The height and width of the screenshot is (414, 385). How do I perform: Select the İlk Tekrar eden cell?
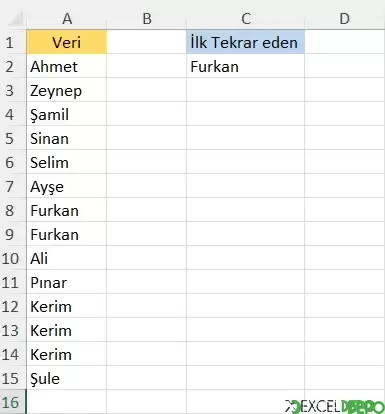246,42
